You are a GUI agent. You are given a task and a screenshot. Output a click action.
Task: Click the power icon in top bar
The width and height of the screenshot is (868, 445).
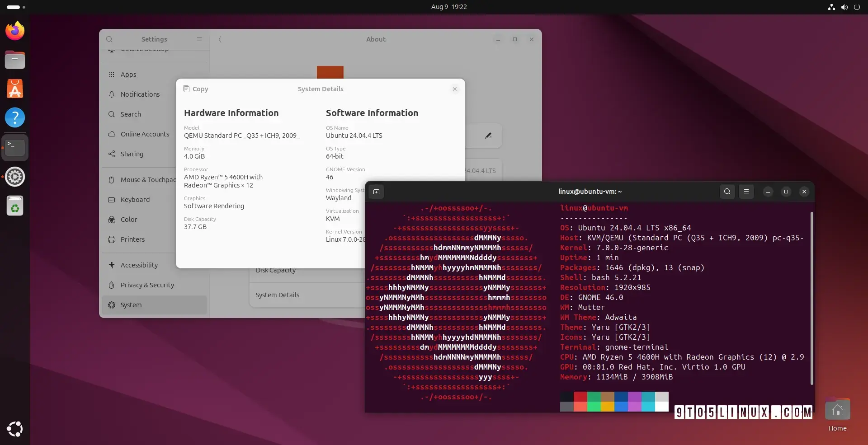tap(857, 7)
